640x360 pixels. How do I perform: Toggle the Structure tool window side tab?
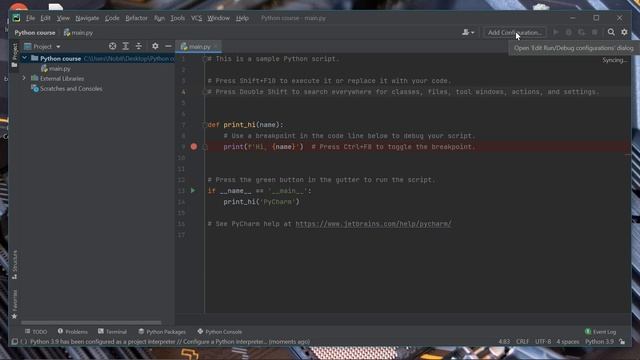15,264
